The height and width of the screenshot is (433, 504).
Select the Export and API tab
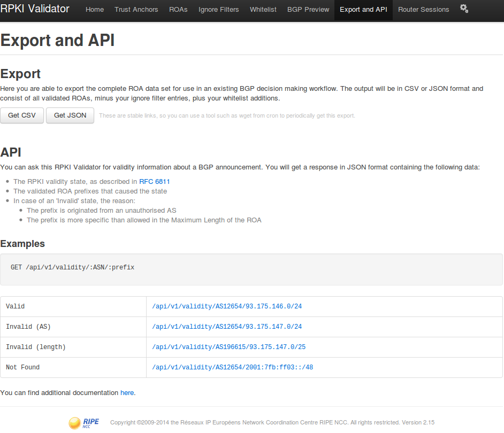pyautogui.click(x=363, y=10)
